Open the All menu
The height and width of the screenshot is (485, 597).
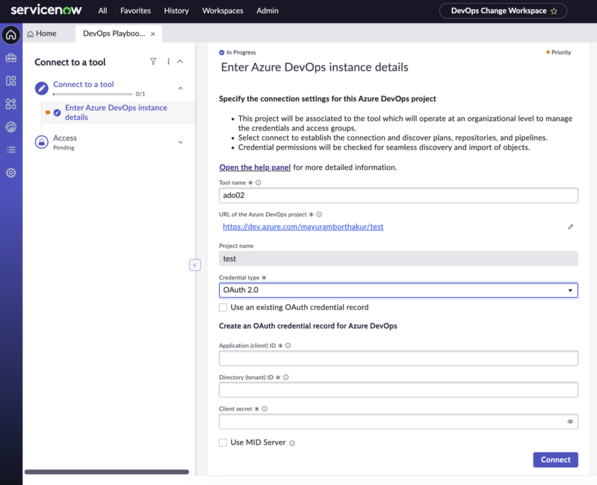coord(102,11)
